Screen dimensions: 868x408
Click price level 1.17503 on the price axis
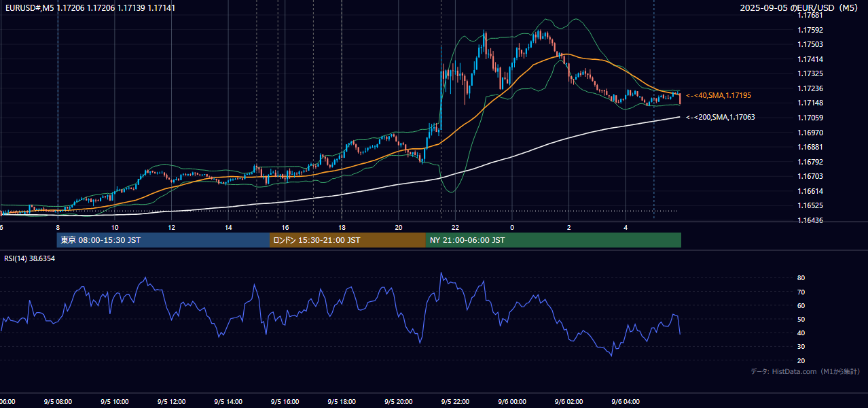point(810,44)
